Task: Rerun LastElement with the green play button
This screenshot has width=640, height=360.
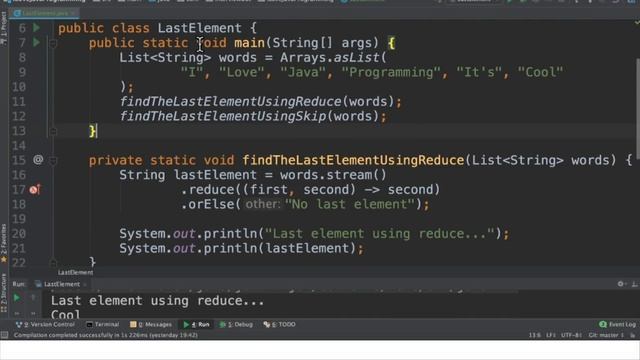Action: [17, 298]
